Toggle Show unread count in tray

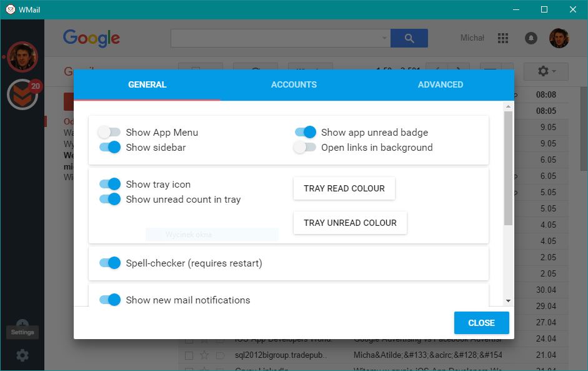point(110,199)
